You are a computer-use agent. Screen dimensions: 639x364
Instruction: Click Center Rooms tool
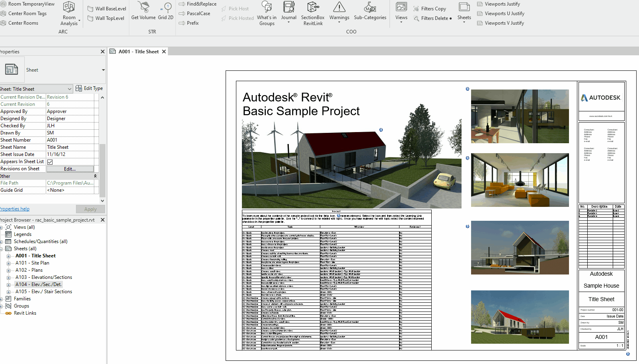pyautogui.click(x=19, y=23)
